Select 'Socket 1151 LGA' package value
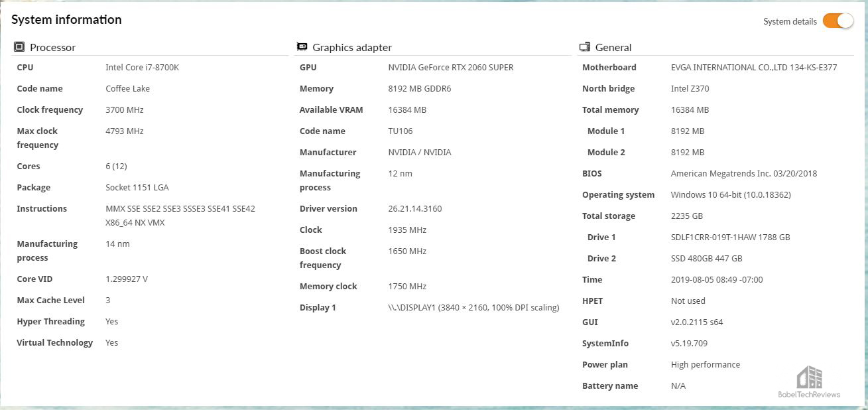The image size is (868, 410). (x=137, y=187)
